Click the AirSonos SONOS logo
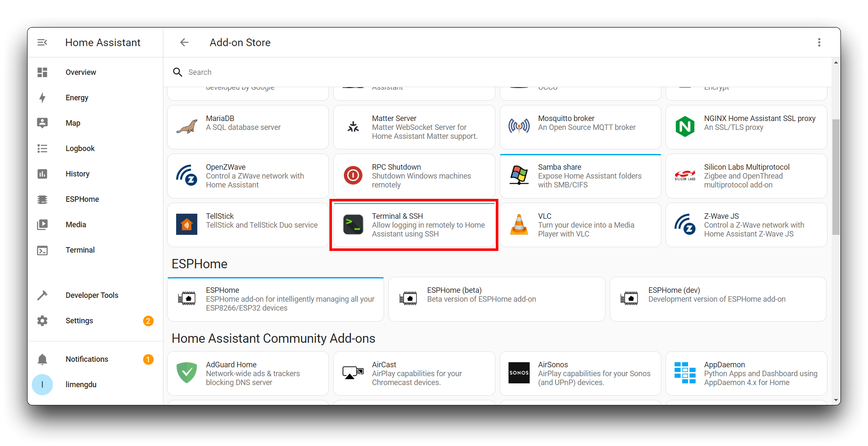Image resolution: width=868 pixels, height=446 pixels. pos(519,373)
